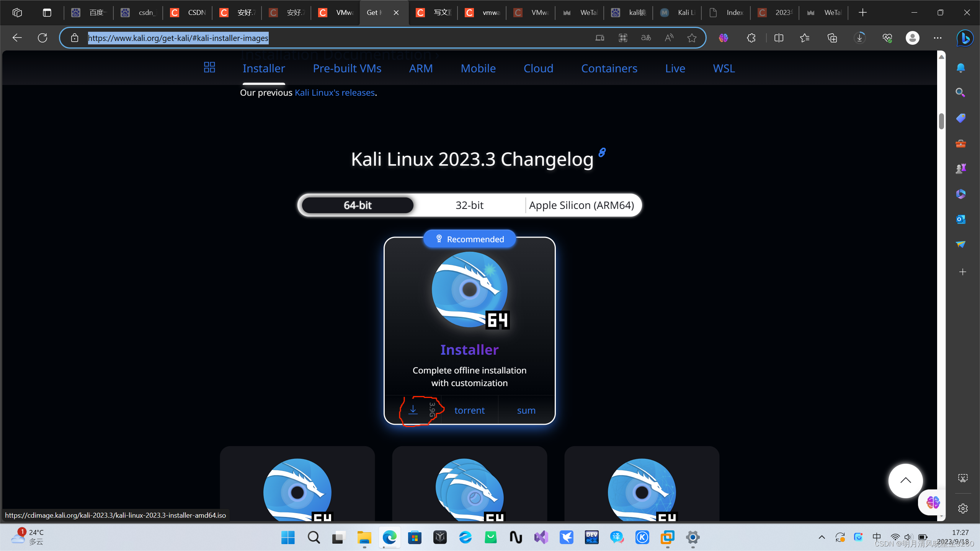Click the sum checksum link

(x=526, y=410)
